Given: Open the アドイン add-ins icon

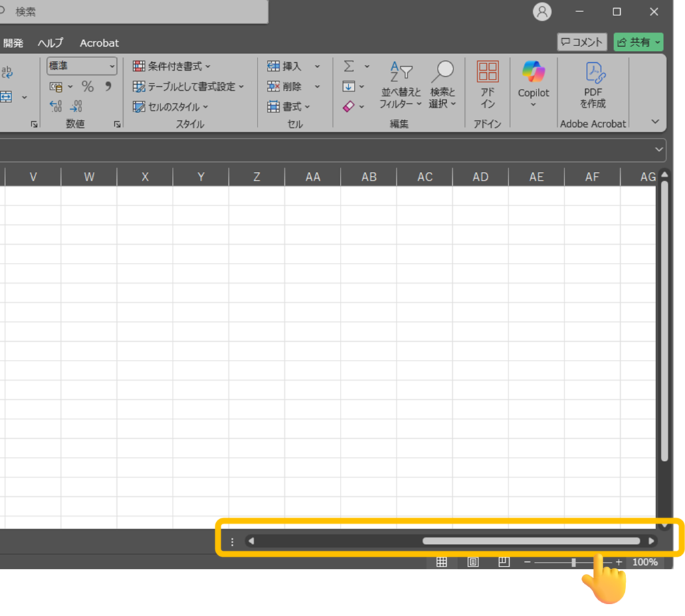Looking at the screenshot, I should [488, 72].
